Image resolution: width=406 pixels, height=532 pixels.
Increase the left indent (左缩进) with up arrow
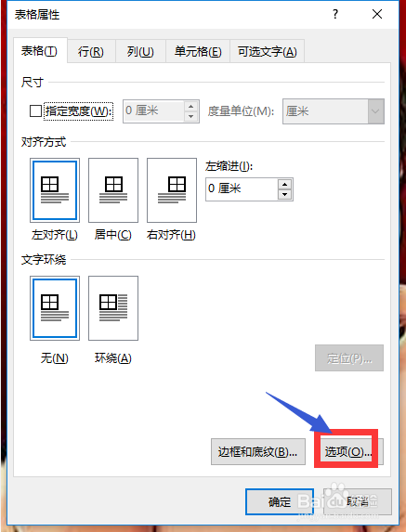(x=285, y=184)
